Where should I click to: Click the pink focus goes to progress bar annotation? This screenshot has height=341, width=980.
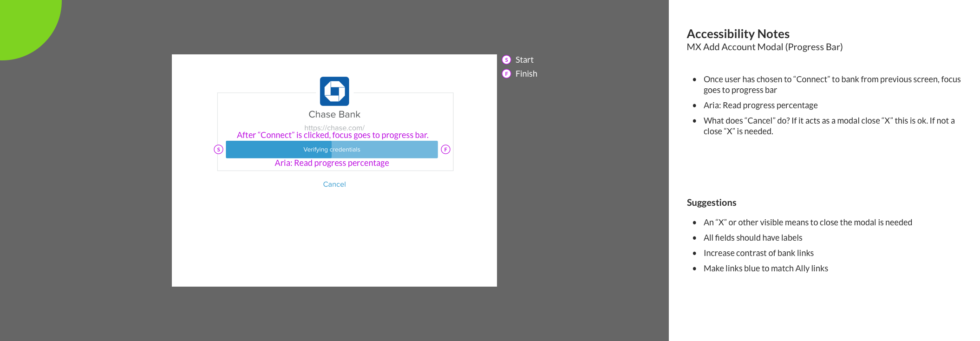tap(333, 135)
